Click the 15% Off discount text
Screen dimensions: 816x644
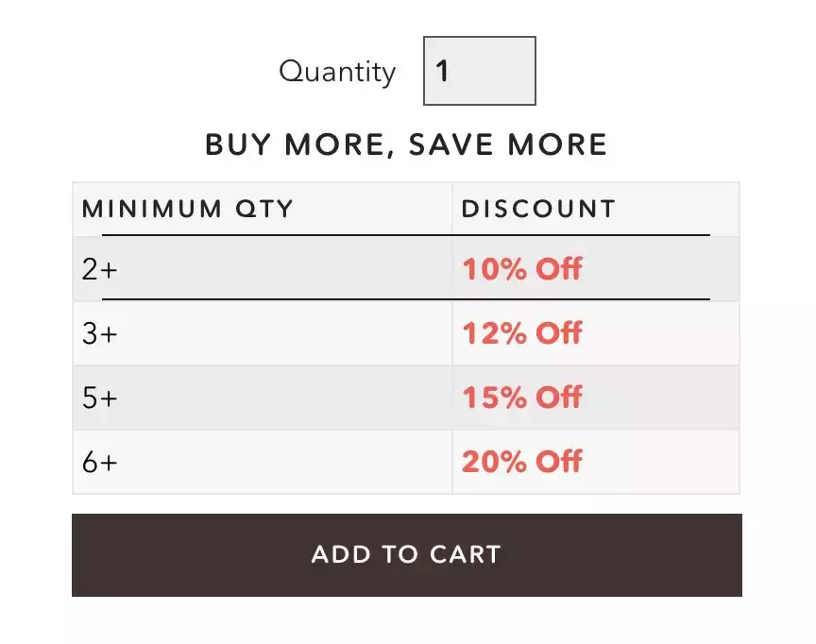(522, 398)
